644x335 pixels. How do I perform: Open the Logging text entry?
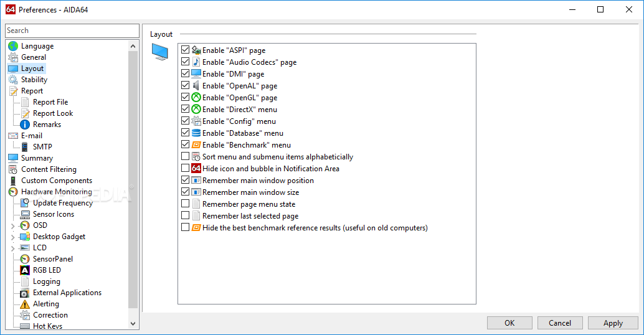47,281
